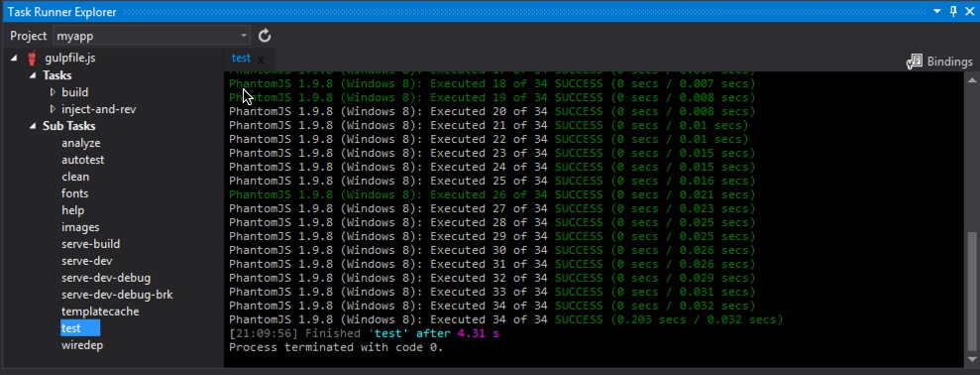
Task: Select the help sub task
Action: tap(72, 210)
